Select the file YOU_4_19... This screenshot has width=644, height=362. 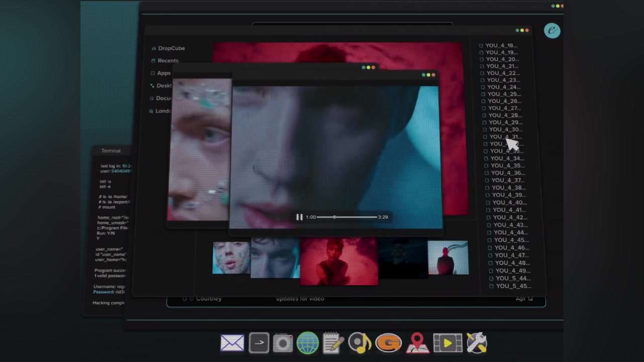(501, 52)
